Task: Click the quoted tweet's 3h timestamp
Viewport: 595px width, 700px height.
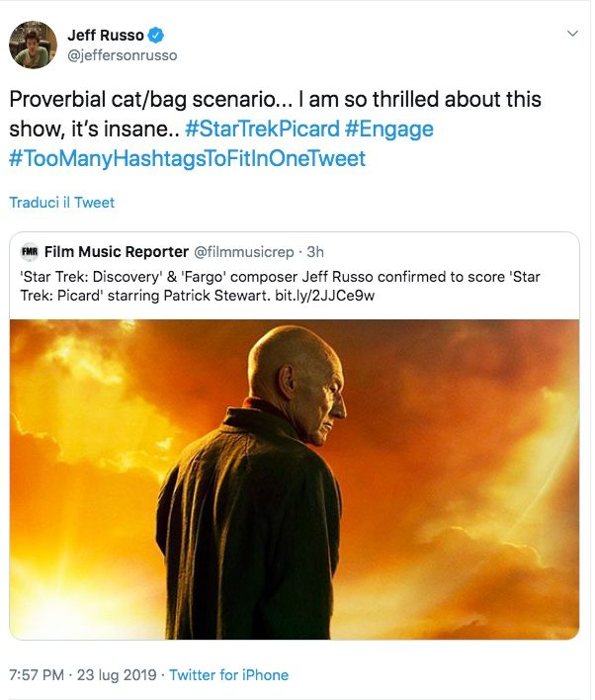Action: pos(318,252)
